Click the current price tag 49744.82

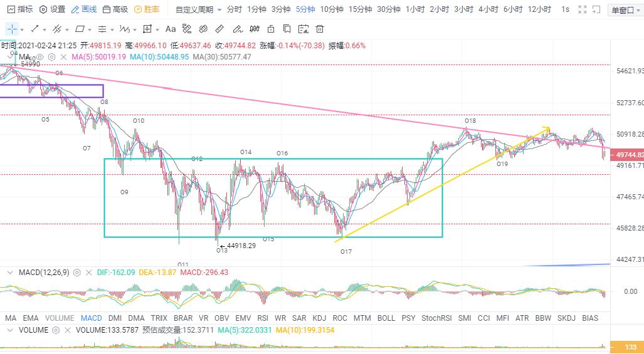[x=627, y=155]
